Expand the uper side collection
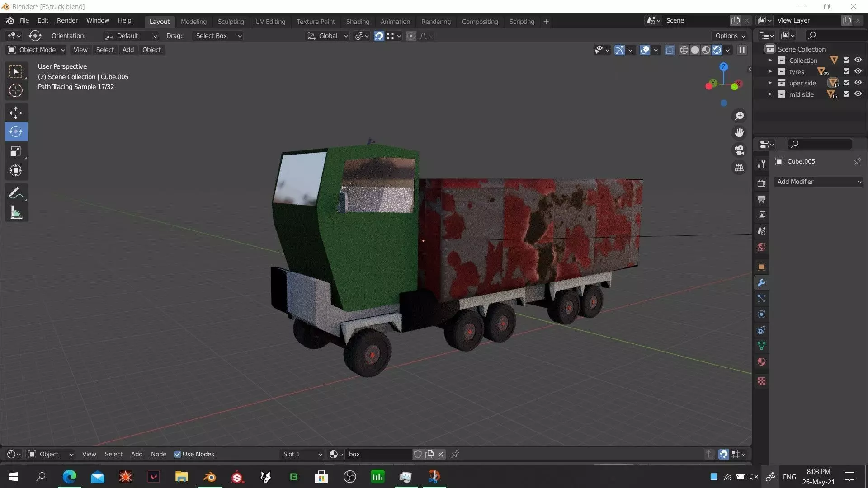868x488 pixels. point(770,83)
